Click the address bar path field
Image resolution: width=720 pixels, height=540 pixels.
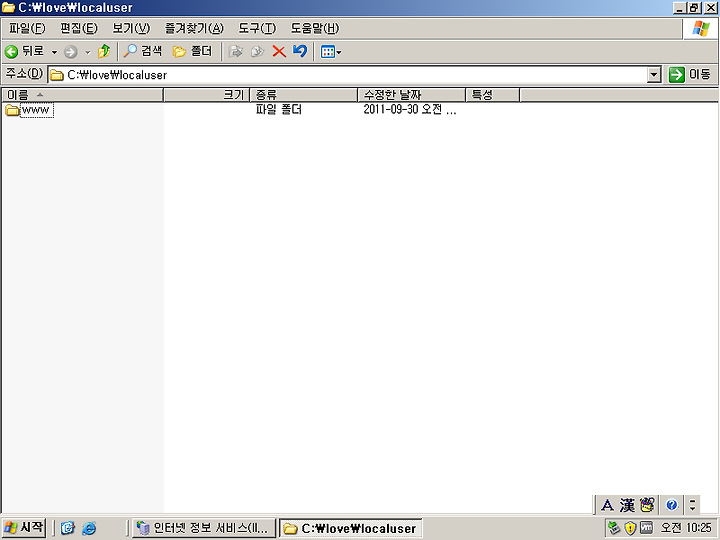[x=348, y=75]
